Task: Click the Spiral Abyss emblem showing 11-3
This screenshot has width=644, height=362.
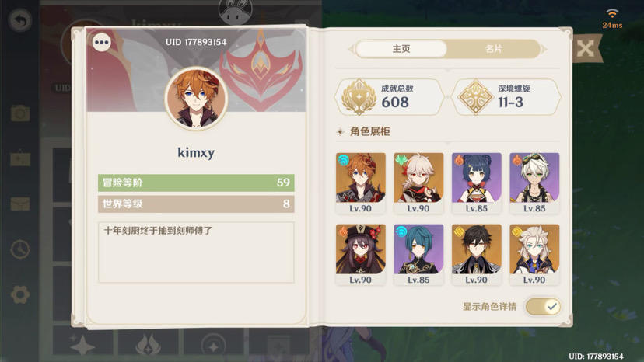Action: [475, 97]
